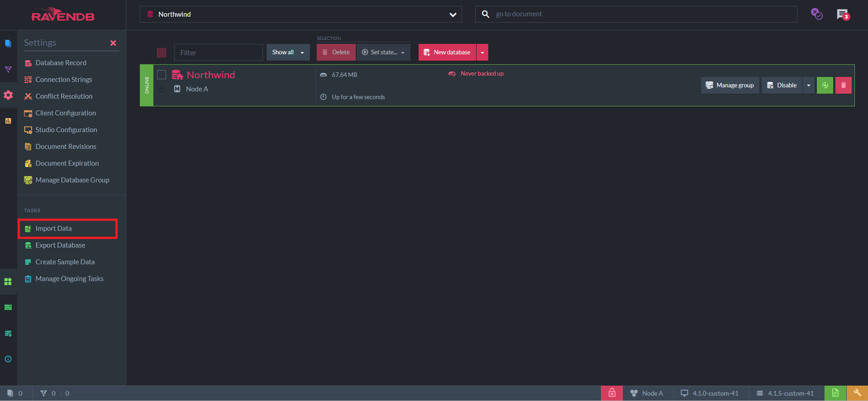Open the Indexes sidebar icon
Screen dimensions: 868x401
[8, 69]
